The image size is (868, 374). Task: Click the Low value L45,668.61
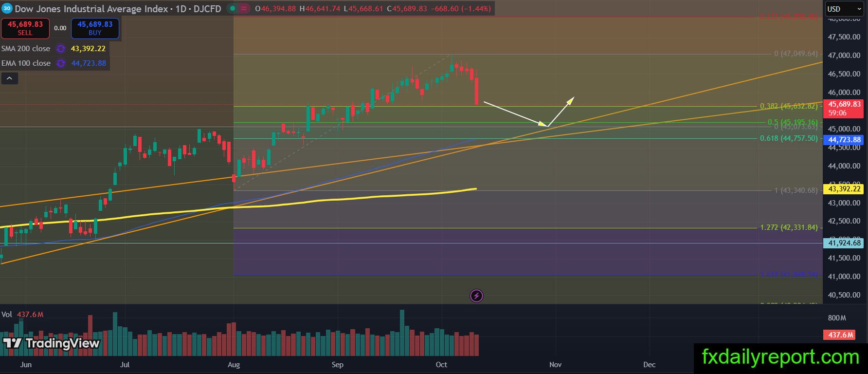coord(363,9)
